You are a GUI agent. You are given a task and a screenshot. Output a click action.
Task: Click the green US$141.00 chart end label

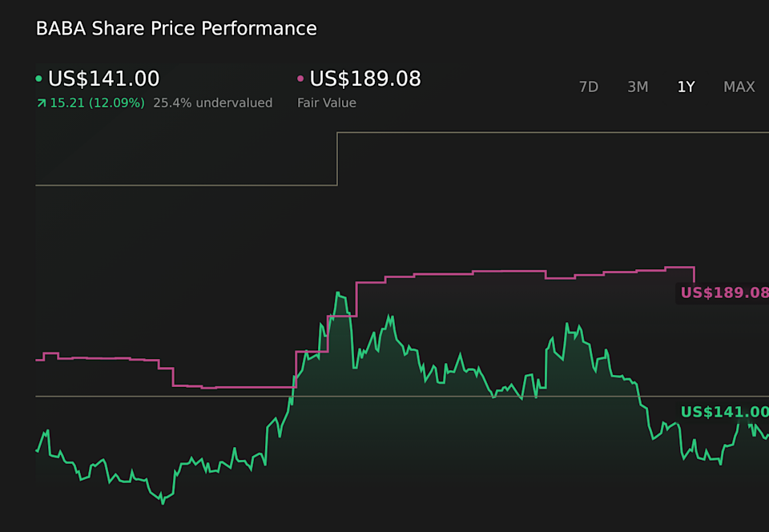(x=724, y=412)
